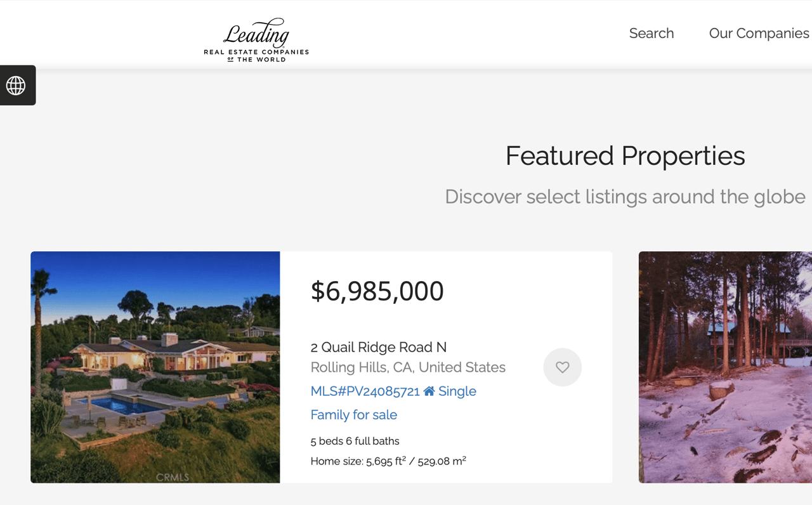
Task: View the Rolling Hills house photo
Action: pos(155,367)
